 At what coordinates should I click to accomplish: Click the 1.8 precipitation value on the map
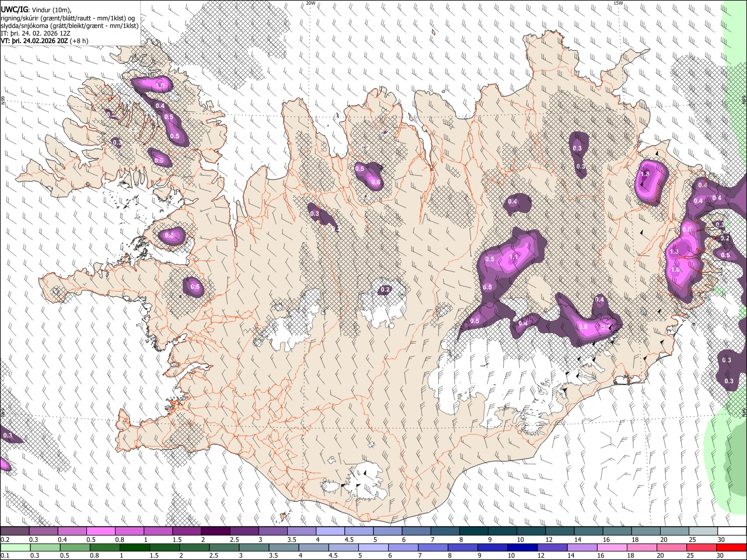[x=645, y=174]
